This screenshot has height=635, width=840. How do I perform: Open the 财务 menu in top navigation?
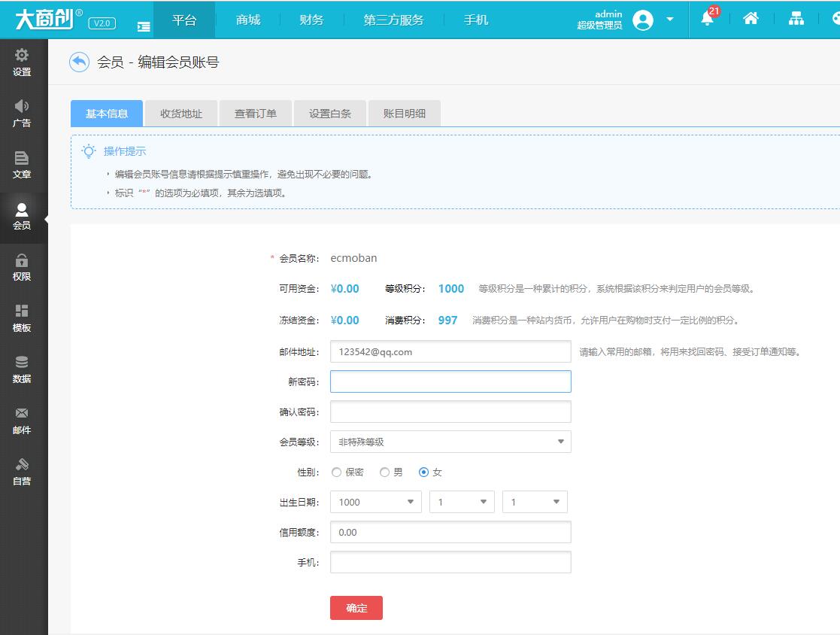pos(311,20)
